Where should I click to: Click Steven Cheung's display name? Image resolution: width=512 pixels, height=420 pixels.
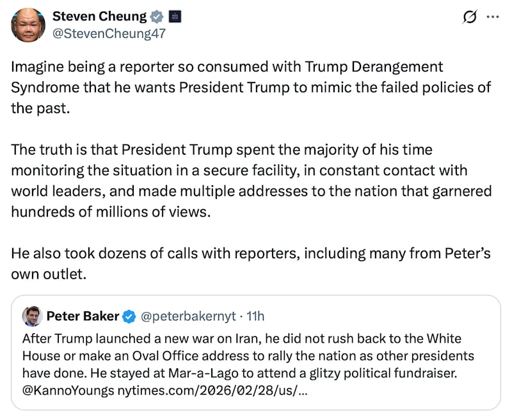click(x=100, y=17)
